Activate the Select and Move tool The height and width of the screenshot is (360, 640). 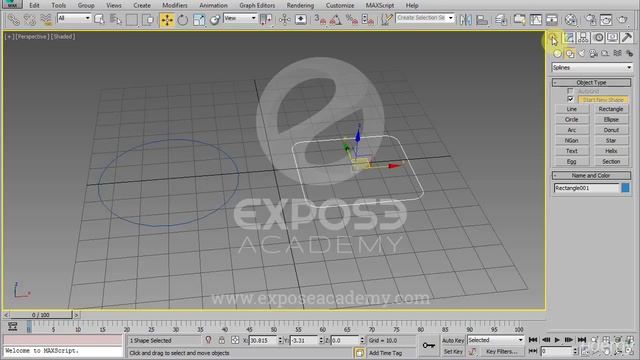click(167, 20)
